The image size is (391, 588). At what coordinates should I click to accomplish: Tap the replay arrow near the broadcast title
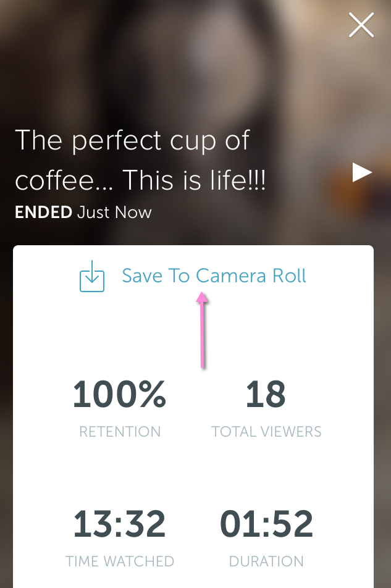click(361, 172)
